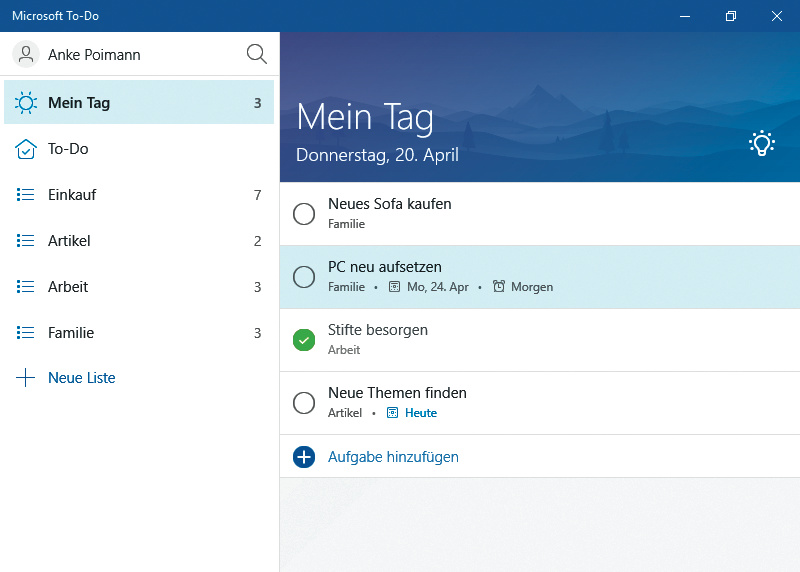Click the calendar icon before Mo, 24. Apr
Image resolution: width=800 pixels, height=572 pixels.
tap(394, 287)
